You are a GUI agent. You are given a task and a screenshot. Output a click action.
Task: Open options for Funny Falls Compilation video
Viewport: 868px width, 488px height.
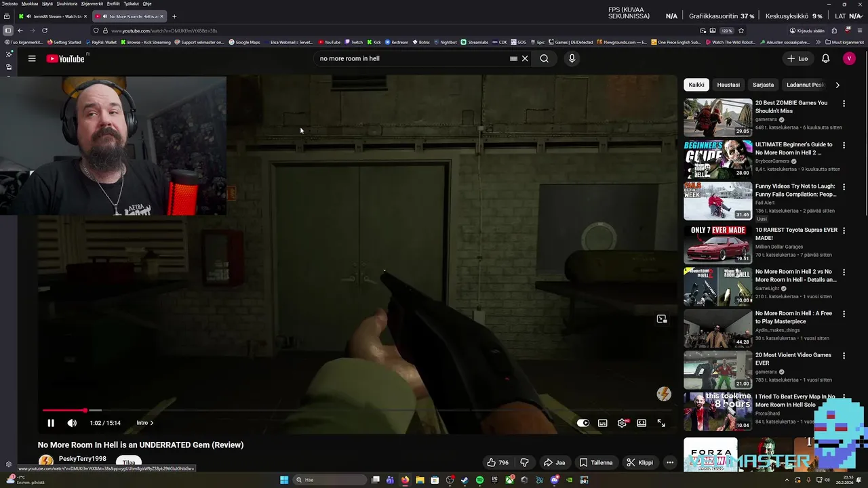click(x=844, y=187)
